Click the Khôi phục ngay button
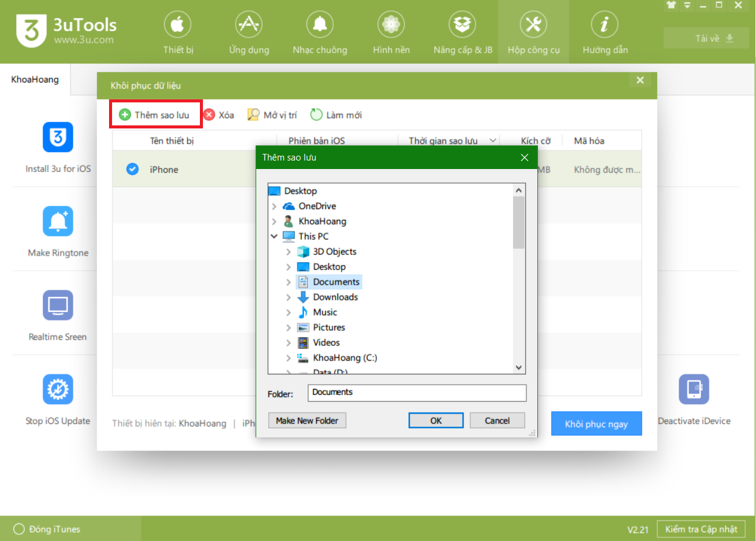This screenshot has height=541, width=756. (595, 424)
